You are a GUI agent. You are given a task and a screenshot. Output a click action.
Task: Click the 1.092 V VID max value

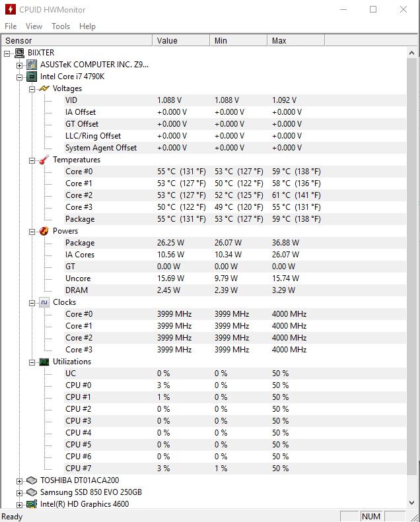284,100
